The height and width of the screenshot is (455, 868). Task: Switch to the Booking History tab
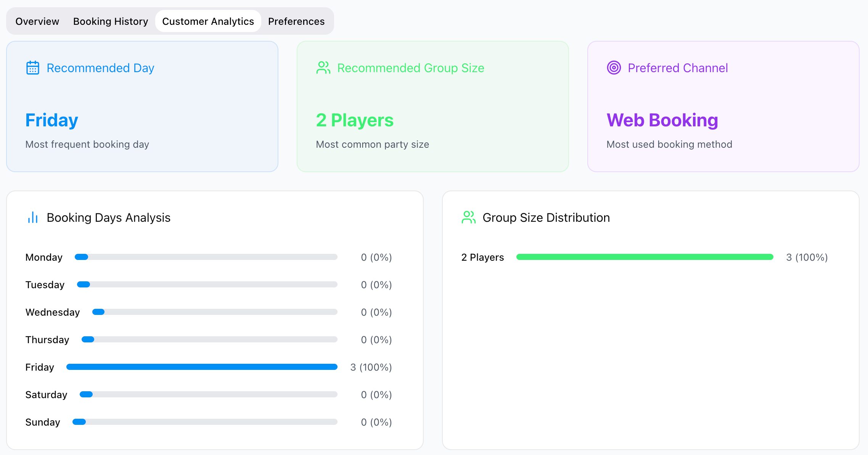pos(111,21)
